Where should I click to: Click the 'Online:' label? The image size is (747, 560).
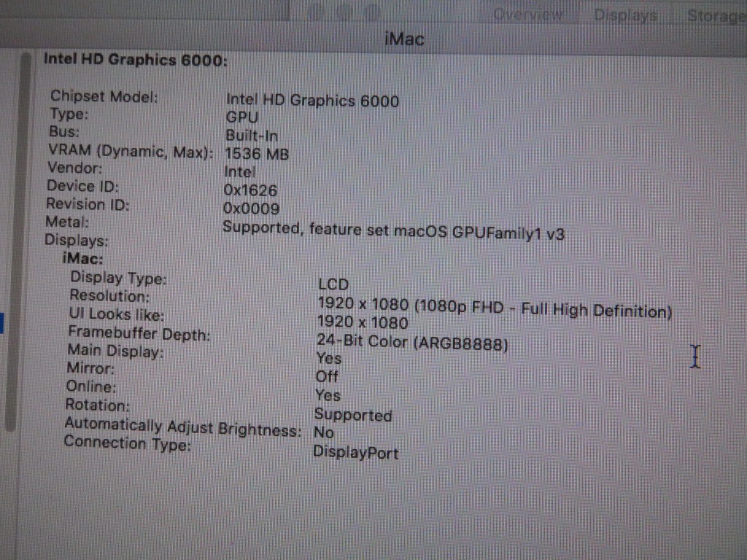point(91,386)
